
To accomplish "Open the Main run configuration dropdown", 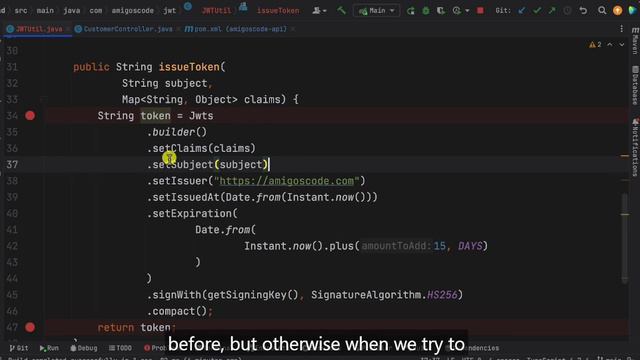I will (376, 11).
